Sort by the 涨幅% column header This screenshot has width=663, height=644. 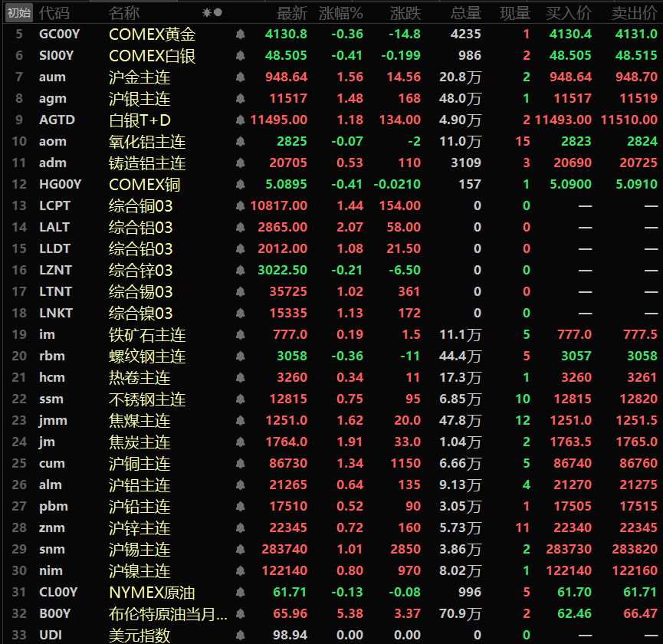pos(341,12)
